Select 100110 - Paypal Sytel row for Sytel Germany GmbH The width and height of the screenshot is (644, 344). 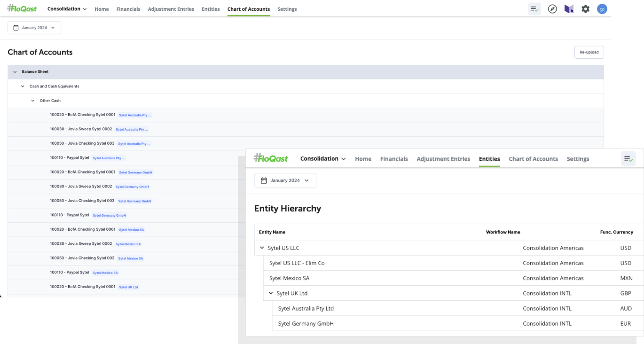pos(126,215)
